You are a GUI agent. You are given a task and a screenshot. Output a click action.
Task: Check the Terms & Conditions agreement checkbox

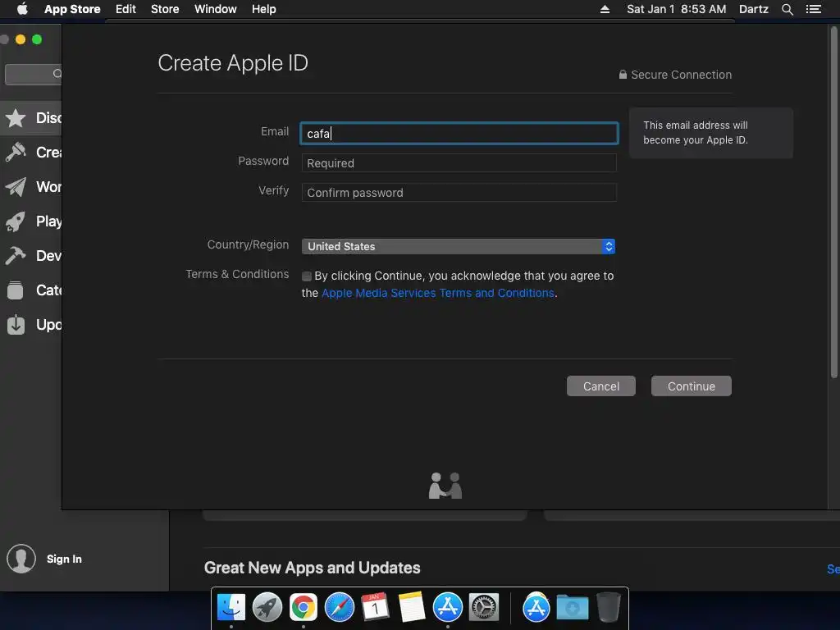[x=307, y=276]
